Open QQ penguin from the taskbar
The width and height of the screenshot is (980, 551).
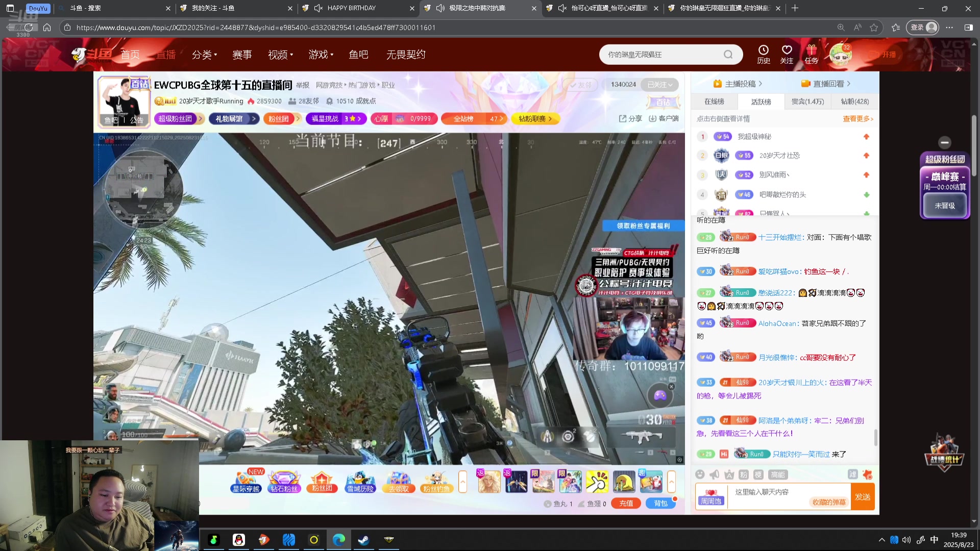239,540
